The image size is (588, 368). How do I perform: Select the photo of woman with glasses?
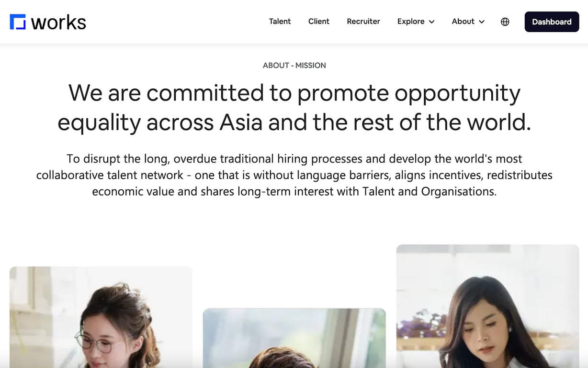click(x=101, y=317)
